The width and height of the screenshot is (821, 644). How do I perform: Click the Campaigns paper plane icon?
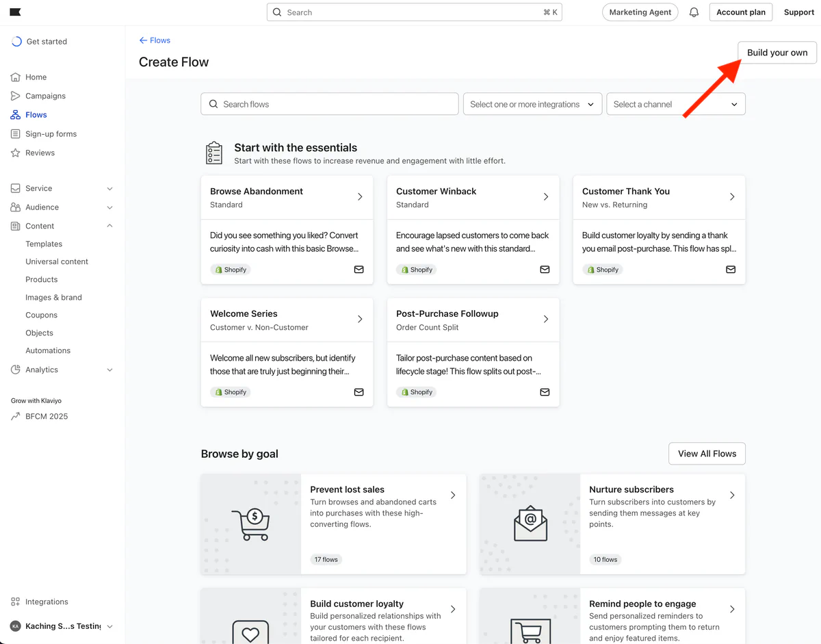click(16, 96)
